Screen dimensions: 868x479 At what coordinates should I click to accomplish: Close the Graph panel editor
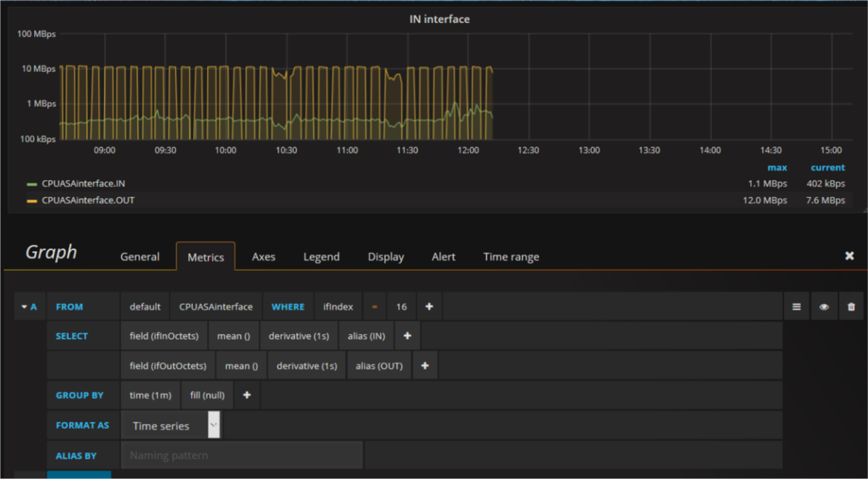click(848, 255)
